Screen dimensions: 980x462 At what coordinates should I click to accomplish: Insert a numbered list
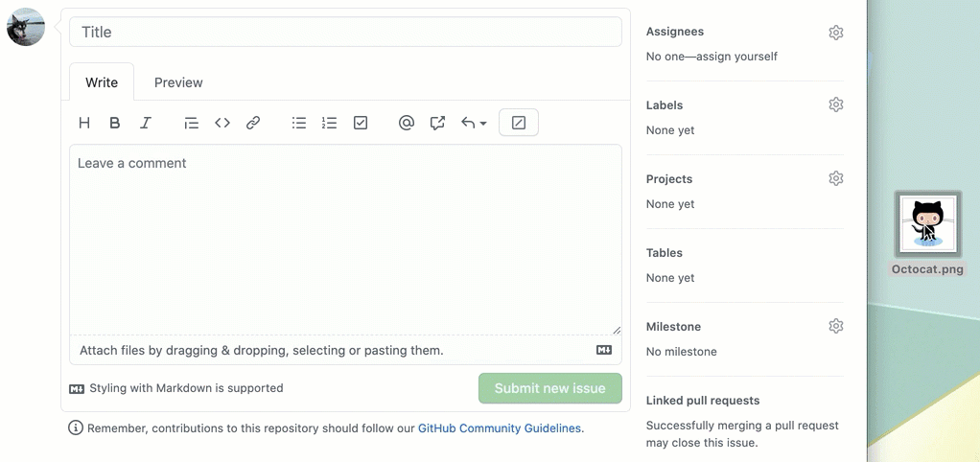click(x=330, y=123)
